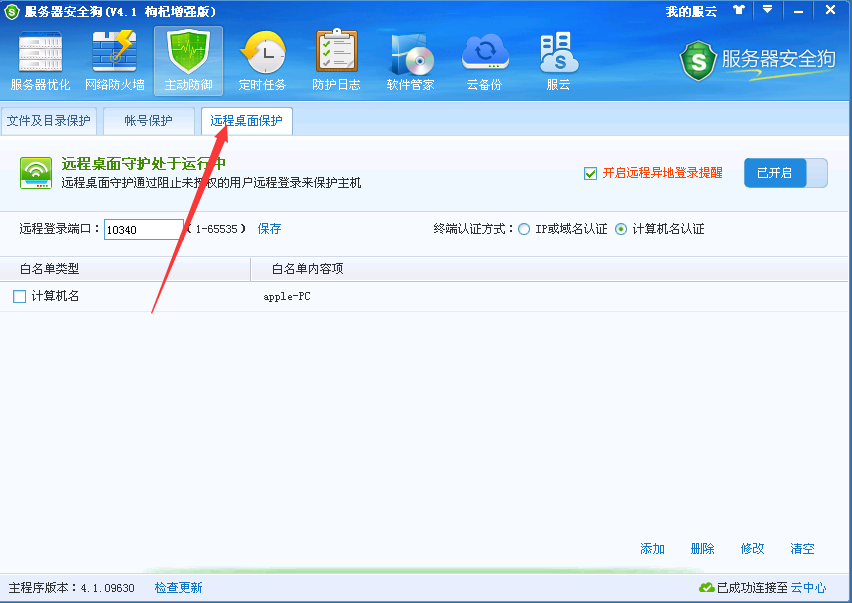Switch to the 帐号保护 tab
The image size is (852, 603).
click(148, 120)
